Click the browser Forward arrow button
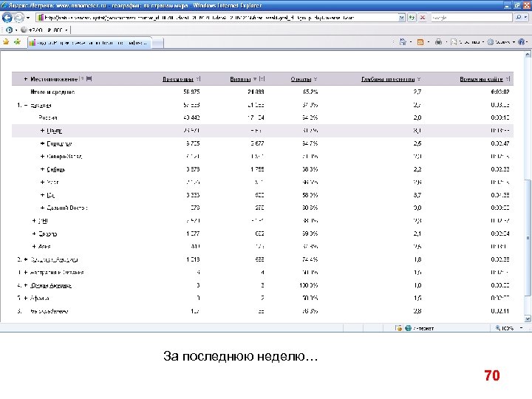This screenshot has height=399, width=532. [18, 17]
